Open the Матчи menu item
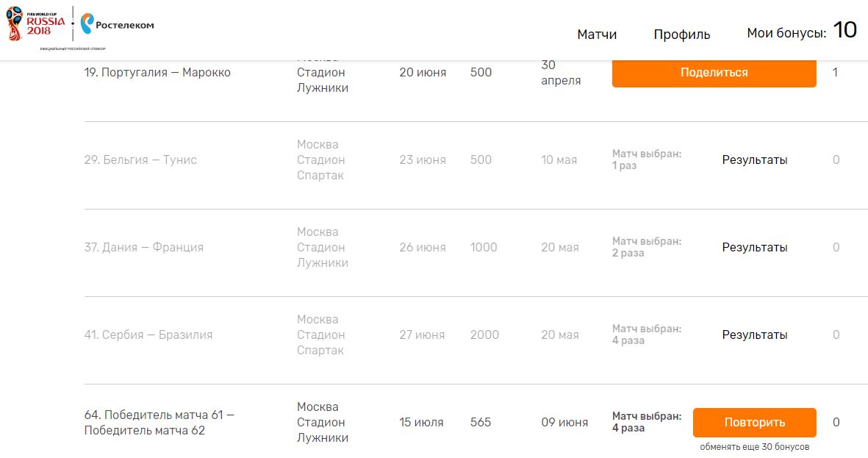Viewport: 868px width, 458px height. [x=597, y=35]
